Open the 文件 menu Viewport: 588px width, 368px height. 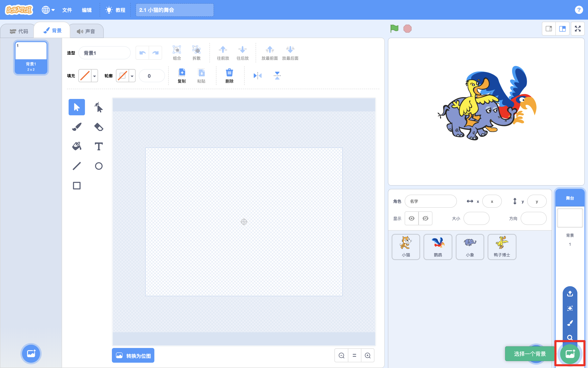(67, 10)
